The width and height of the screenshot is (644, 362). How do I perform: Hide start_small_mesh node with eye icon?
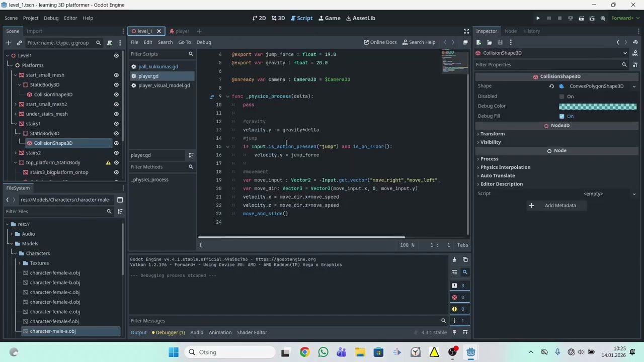pos(116,75)
